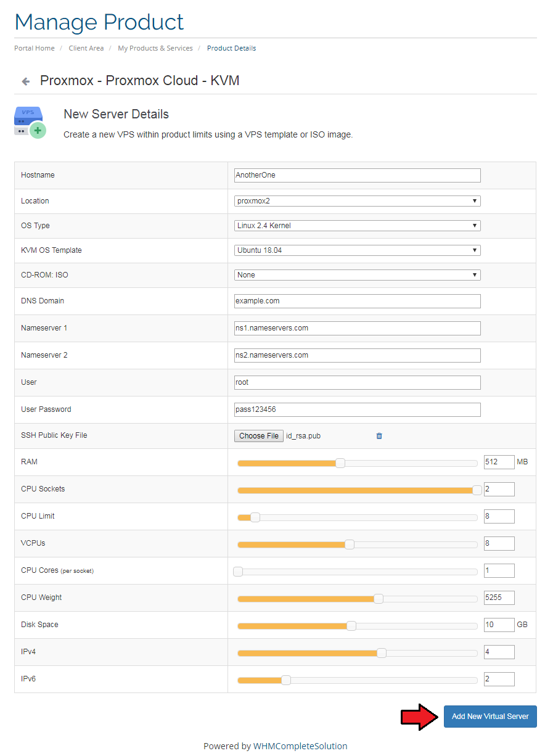Viewport: 545px width, 756px height.
Task: Click the IPv6 value box
Action: (499, 680)
